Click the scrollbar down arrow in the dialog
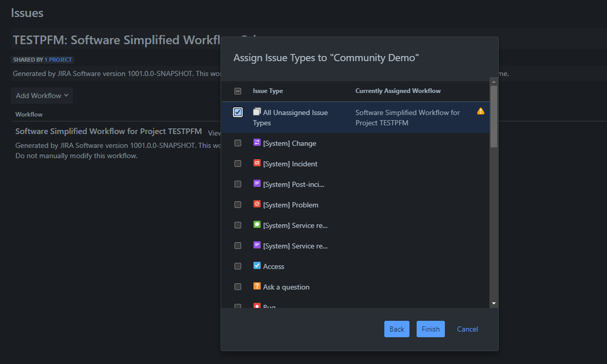The height and width of the screenshot is (364, 607). pos(493,303)
